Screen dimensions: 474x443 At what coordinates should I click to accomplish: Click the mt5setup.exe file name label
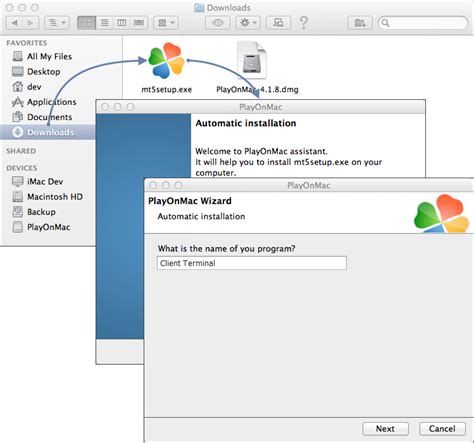167,90
